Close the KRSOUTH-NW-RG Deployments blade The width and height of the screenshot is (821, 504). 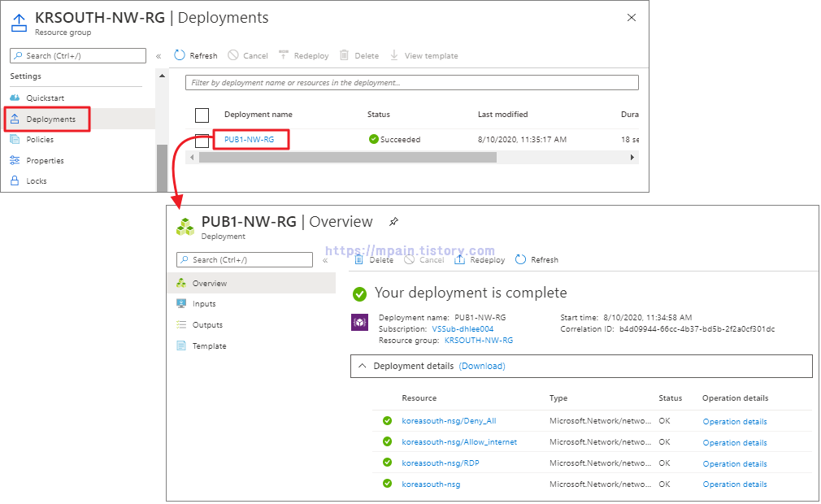(x=632, y=17)
